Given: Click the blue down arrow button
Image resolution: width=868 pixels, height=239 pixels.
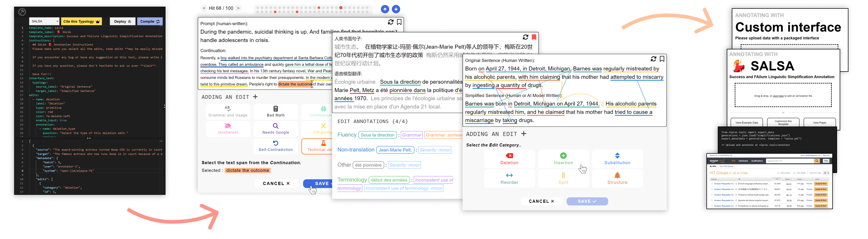Looking at the screenshot, I should (x=396, y=9).
